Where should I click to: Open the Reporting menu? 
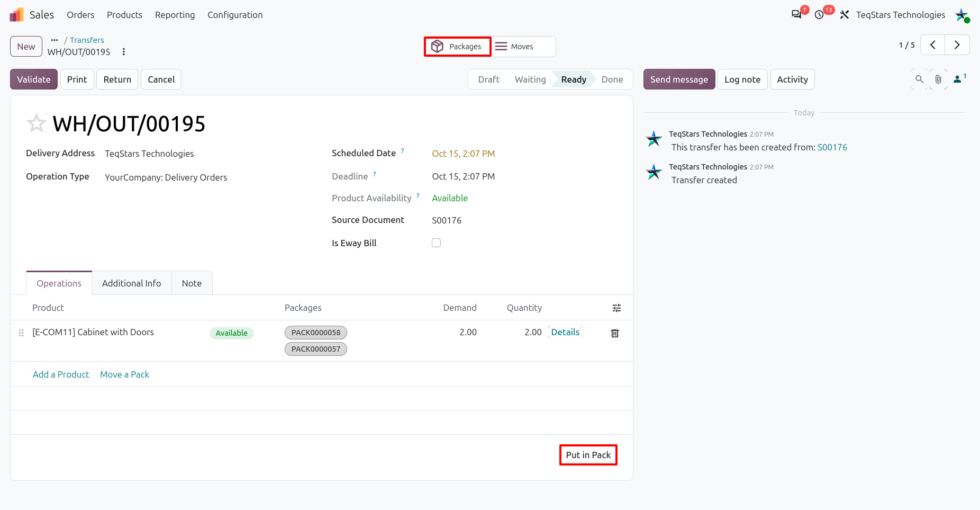point(175,15)
